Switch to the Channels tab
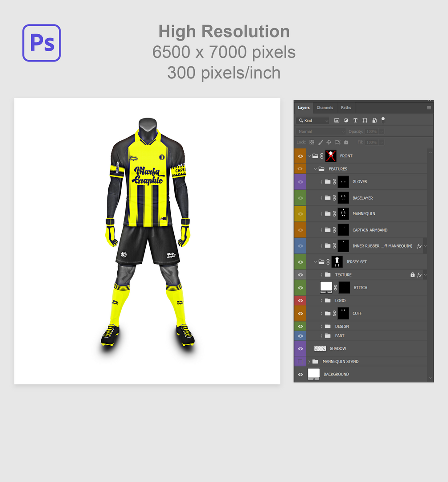 tap(325, 108)
